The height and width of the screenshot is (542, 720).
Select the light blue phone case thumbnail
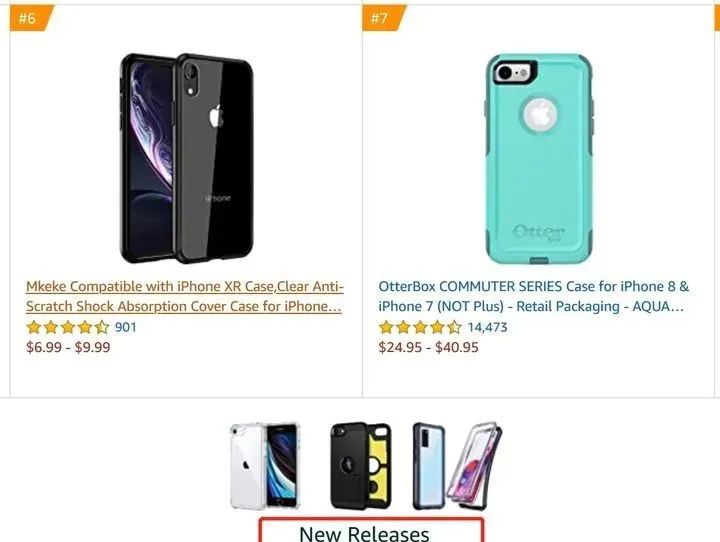428,466
